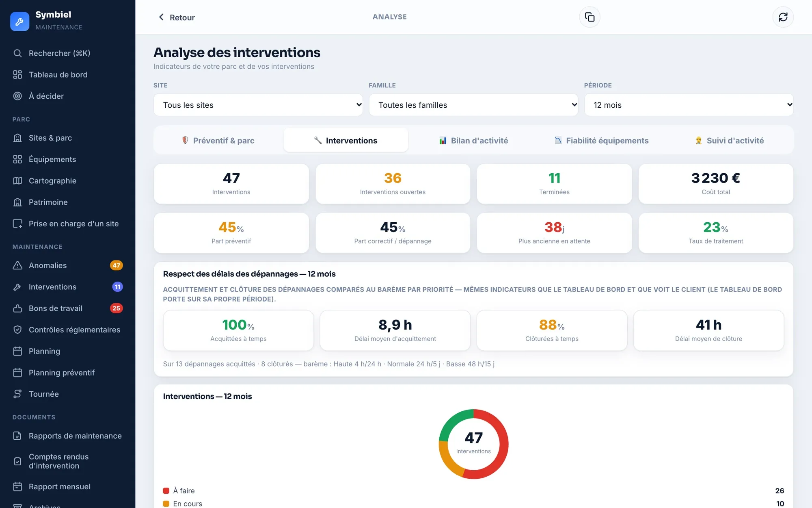
Task: Click the Prise en charge d'un site icon
Action: pyautogui.click(x=17, y=224)
